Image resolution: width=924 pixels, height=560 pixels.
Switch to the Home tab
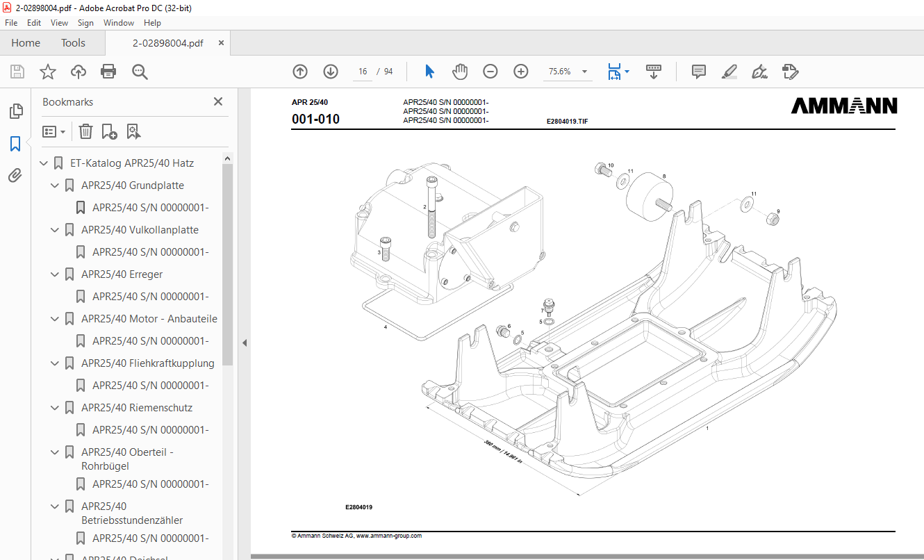coord(26,43)
